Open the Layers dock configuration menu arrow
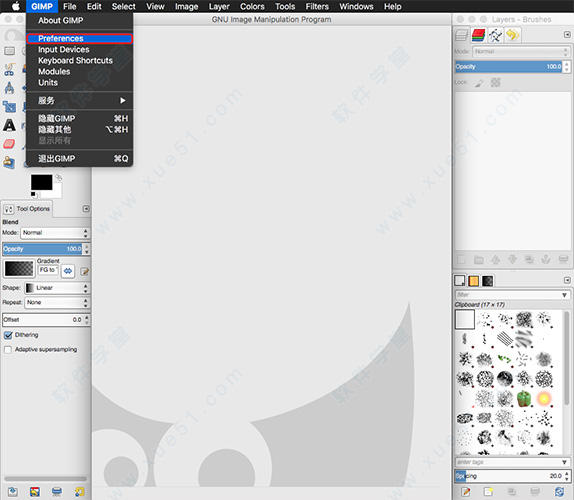 coord(567,34)
